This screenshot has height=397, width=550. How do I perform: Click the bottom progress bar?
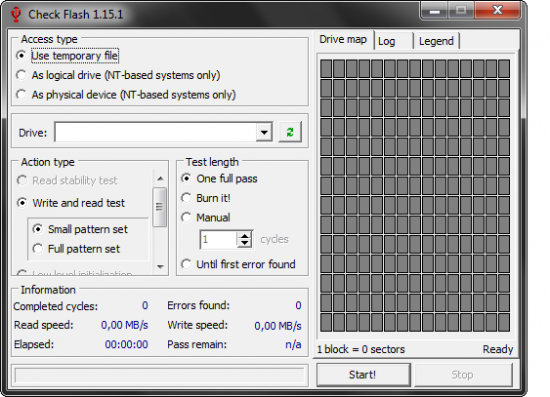(160, 375)
